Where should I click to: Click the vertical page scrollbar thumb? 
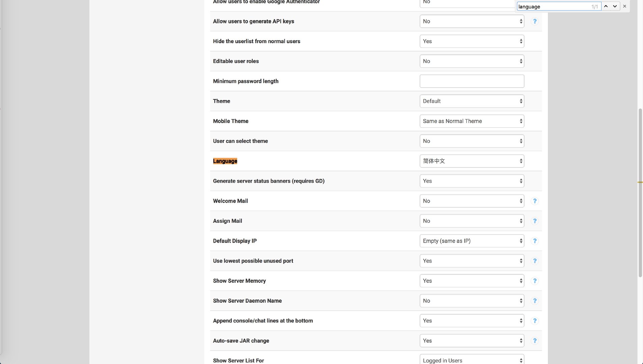(640, 192)
